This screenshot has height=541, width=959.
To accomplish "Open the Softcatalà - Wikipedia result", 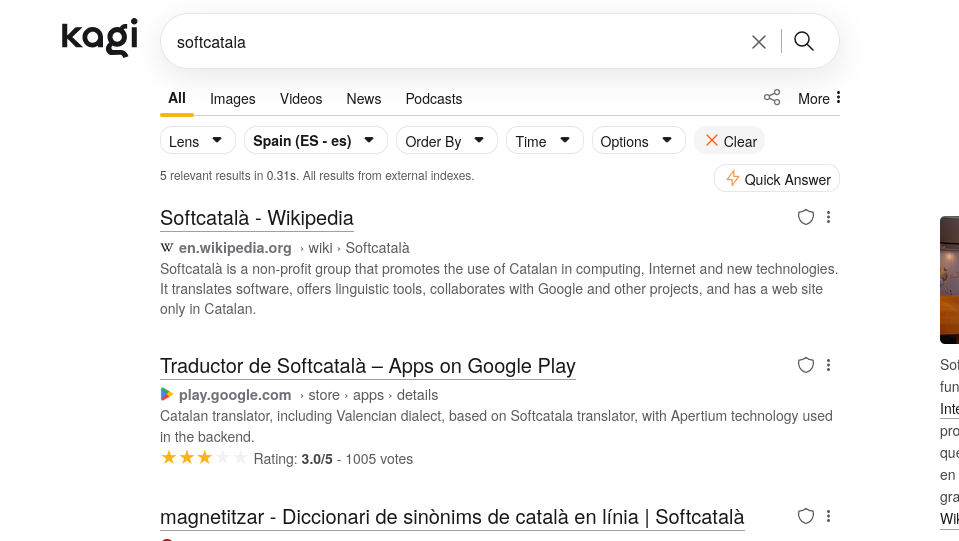I will pos(257,218).
